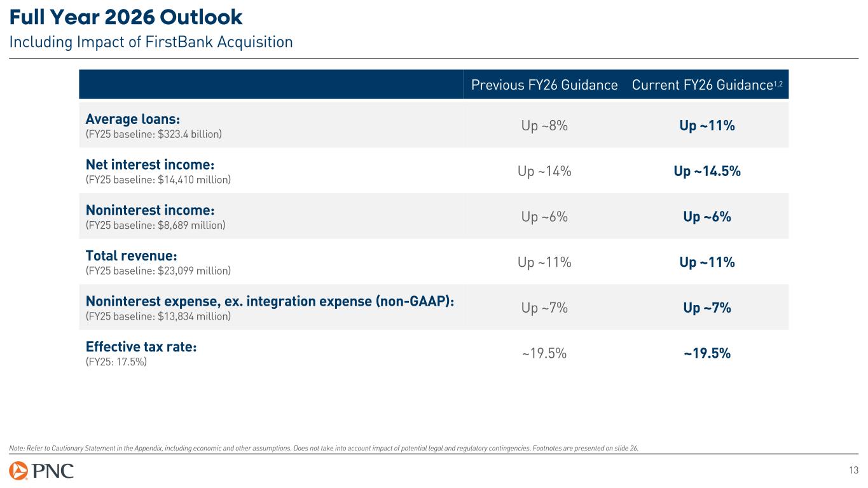
Task: Click the "Full Year 2026 Outlook" title
Action: [x=126, y=17]
